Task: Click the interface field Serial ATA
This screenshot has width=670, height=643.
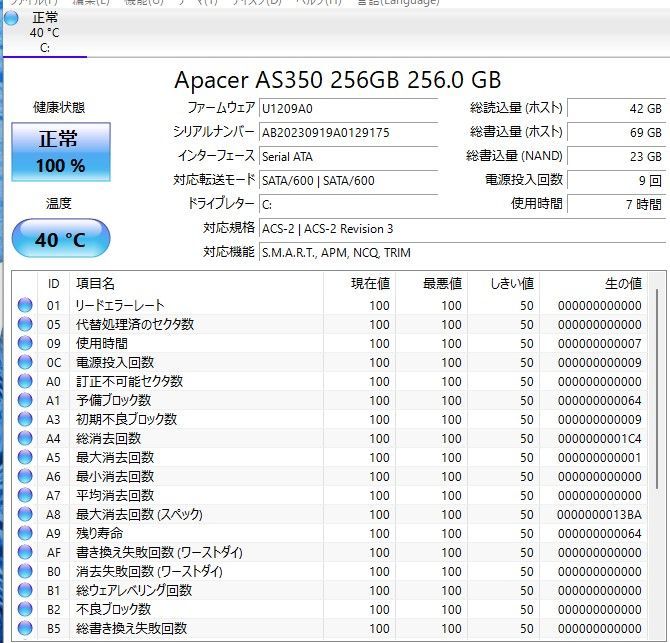Action: point(348,156)
